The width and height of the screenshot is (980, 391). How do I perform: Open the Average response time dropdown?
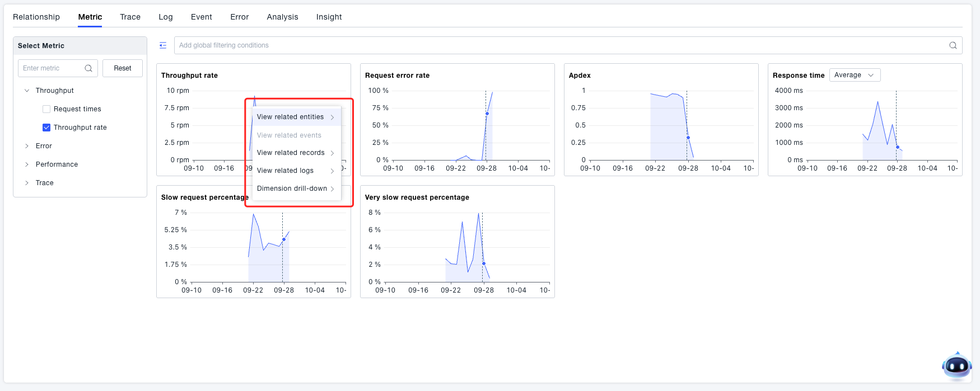coord(854,75)
